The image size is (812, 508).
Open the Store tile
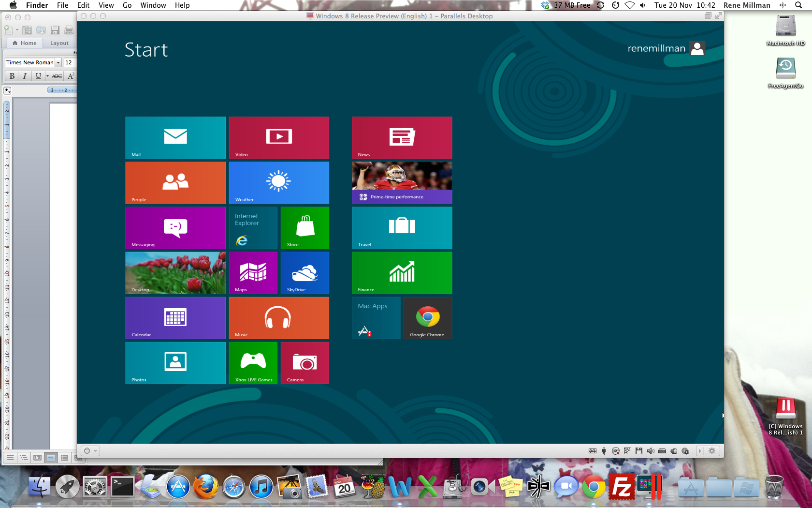point(305,228)
